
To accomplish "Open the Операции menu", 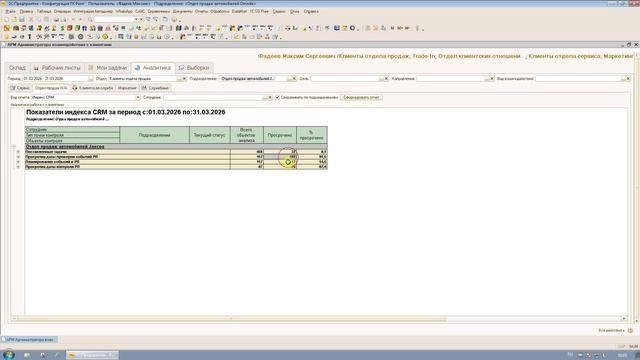I will point(62,11).
